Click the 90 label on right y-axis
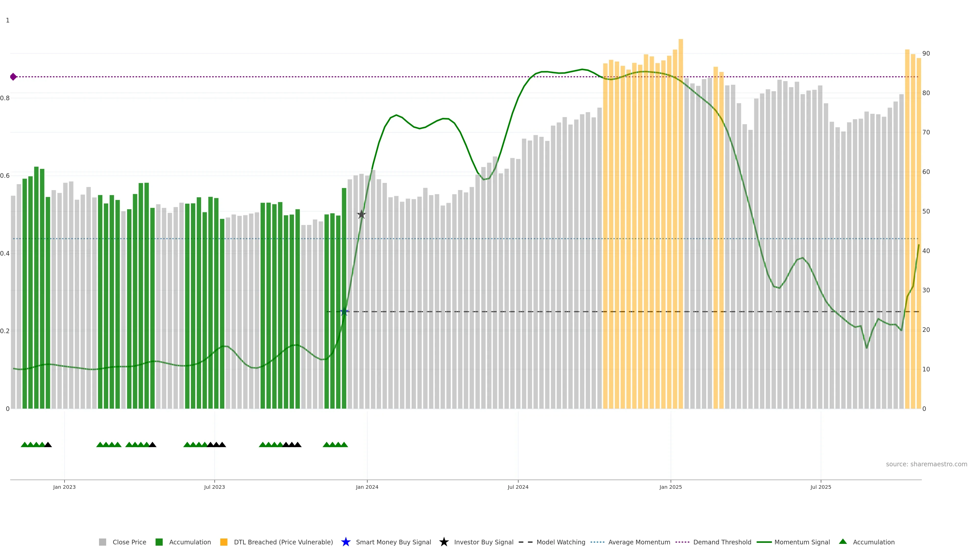This screenshot has height=551, width=980. tap(926, 54)
